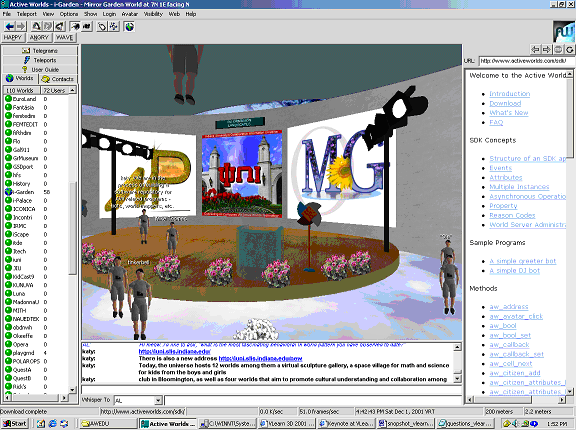576x432 pixels.
Task: Open the Login menu
Action: (109, 14)
